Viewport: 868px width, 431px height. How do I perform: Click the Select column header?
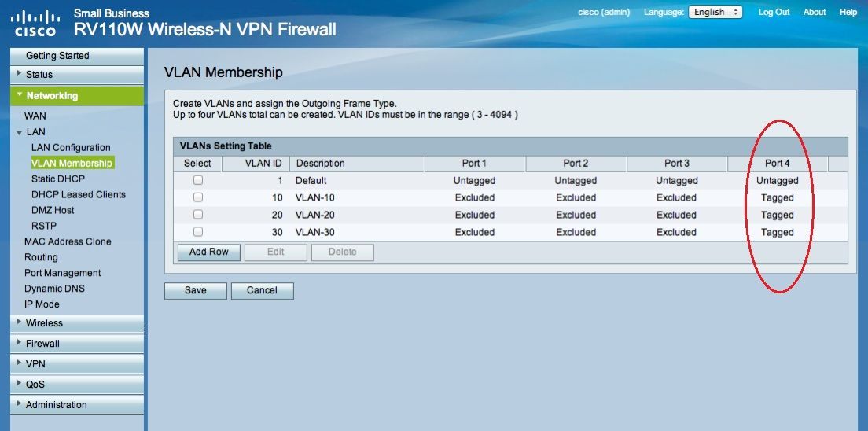197,164
